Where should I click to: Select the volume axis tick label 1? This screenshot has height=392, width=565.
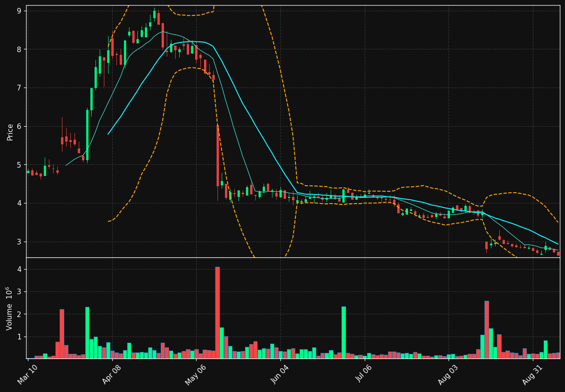[x=20, y=337]
